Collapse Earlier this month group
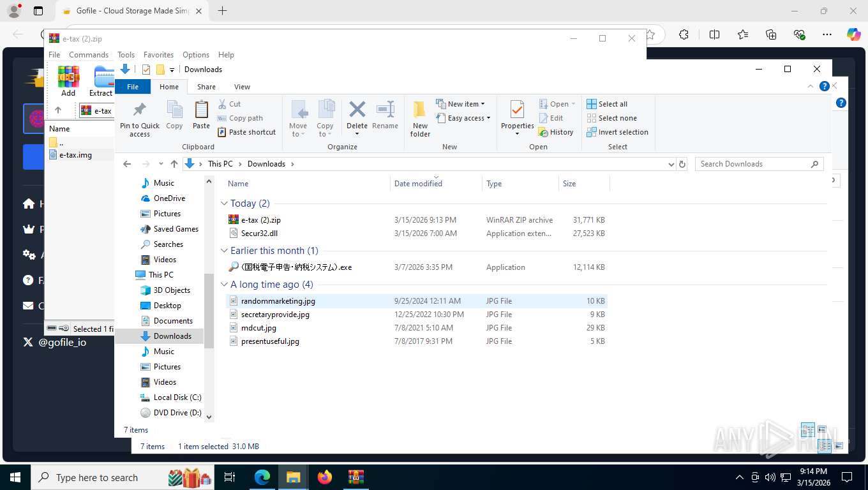The height and width of the screenshot is (490, 868). tap(224, 251)
